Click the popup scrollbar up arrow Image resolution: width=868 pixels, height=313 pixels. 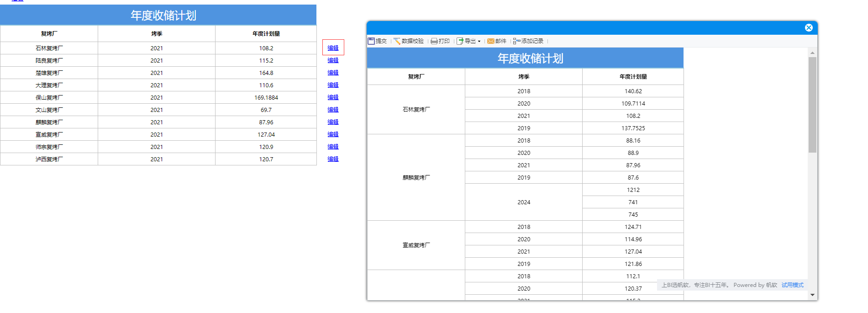(x=812, y=53)
